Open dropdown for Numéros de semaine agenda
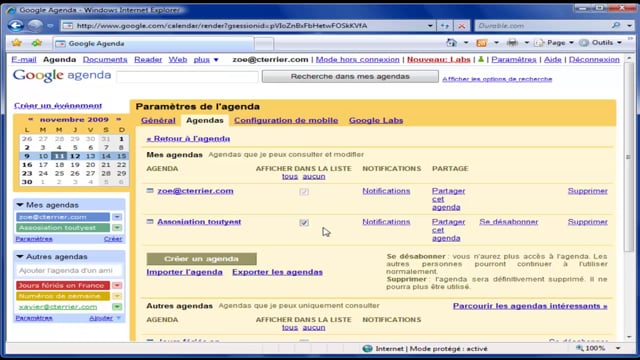The width and height of the screenshot is (640, 360). pos(117,296)
